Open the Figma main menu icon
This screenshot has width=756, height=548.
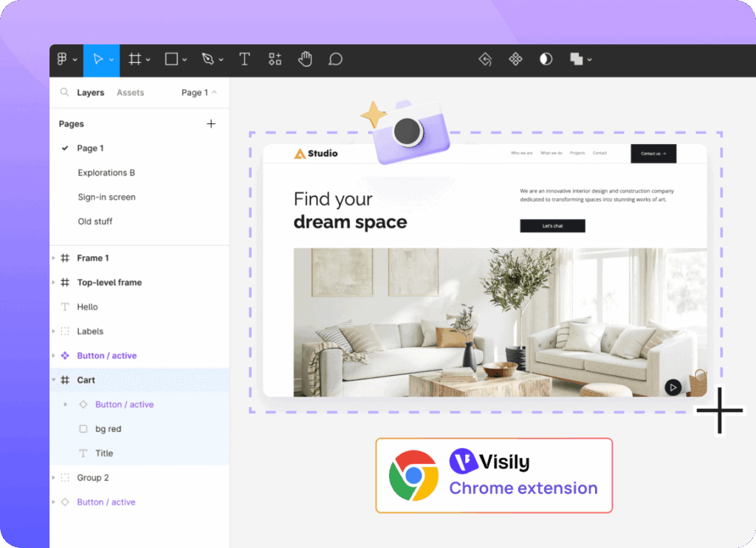[62, 59]
